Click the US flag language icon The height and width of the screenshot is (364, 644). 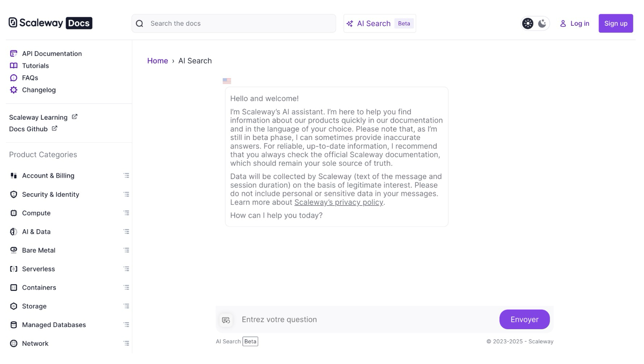(x=227, y=81)
